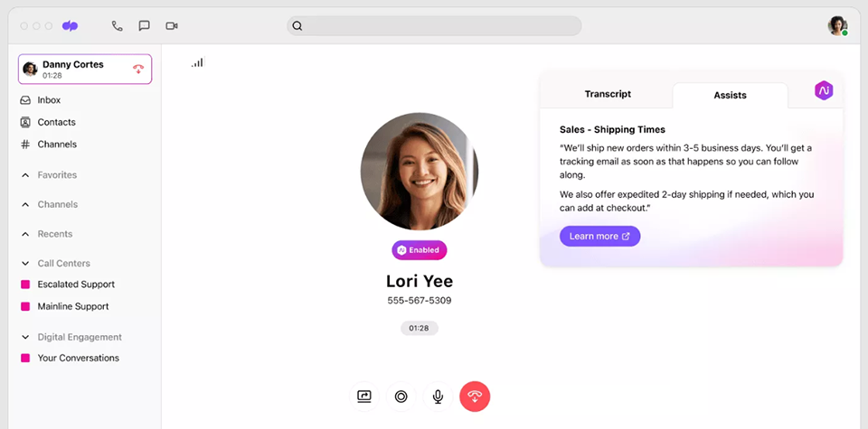Click the Learn more button
Viewport: 868px width, 429px height.
tap(599, 236)
